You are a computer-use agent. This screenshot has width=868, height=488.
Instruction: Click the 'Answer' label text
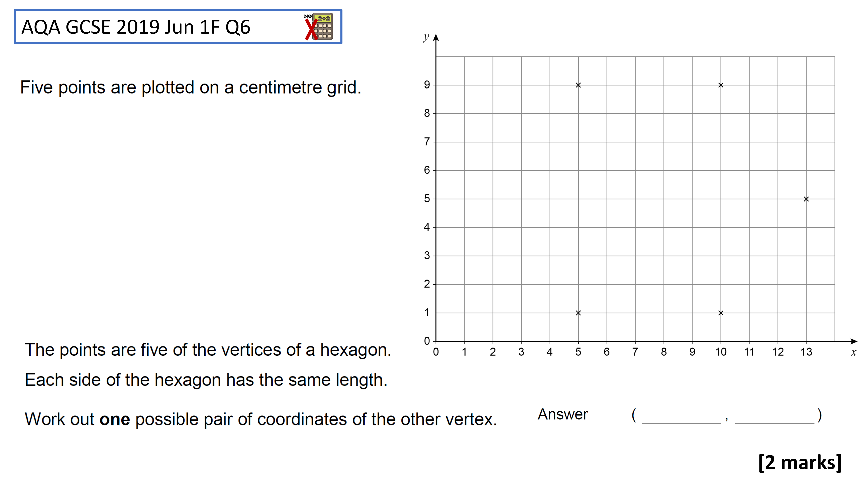point(563,414)
